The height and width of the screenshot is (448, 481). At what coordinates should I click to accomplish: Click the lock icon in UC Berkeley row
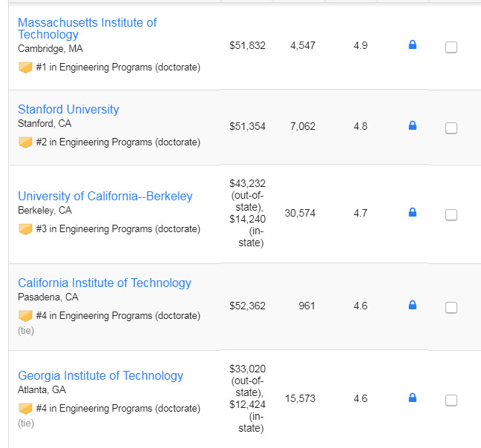tap(413, 212)
